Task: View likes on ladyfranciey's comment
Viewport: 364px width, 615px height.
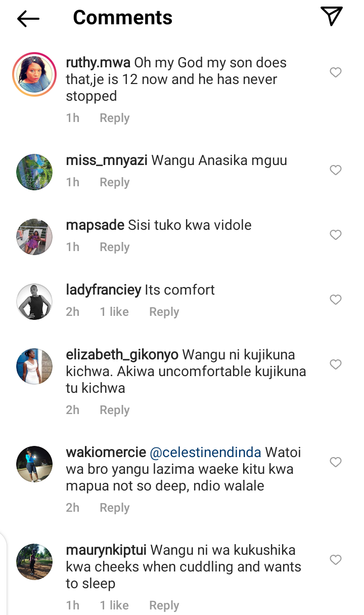Action: (x=114, y=312)
